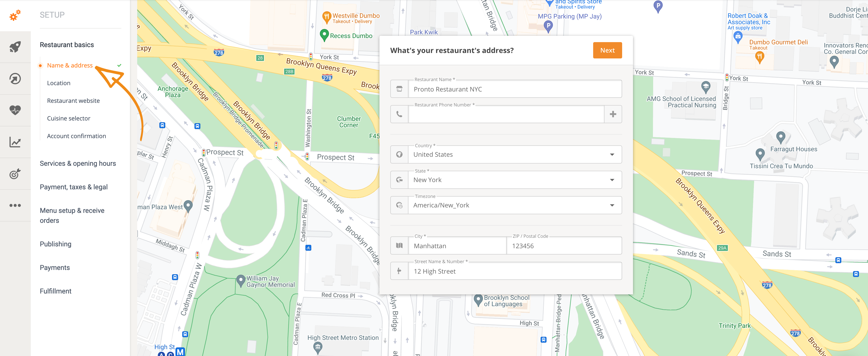Screen dimensions: 868x356
Task: Click Park Kwik map label
Action: [424, 32]
